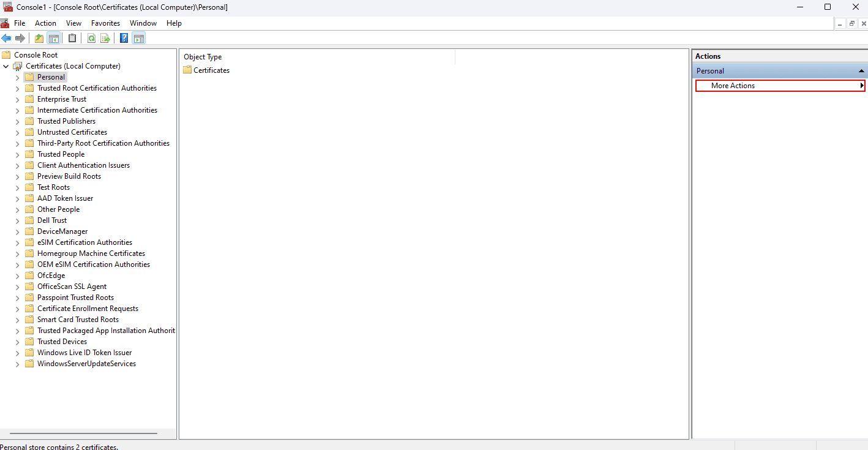The image size is (868, 450).
Task: Click the folder icon beside Test Roots
Action: [29, 187]
